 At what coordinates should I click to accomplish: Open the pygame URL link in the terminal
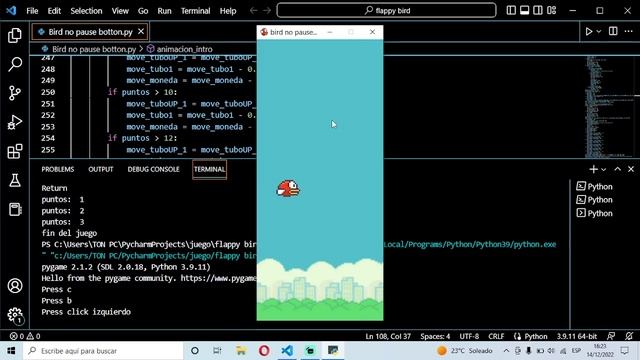click(x=218, y=278)
